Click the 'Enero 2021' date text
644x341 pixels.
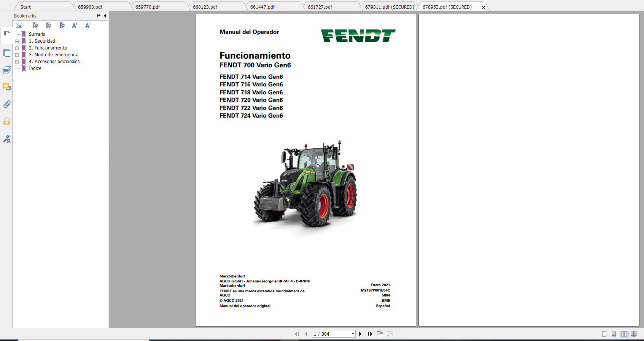(x=380, y=285)
